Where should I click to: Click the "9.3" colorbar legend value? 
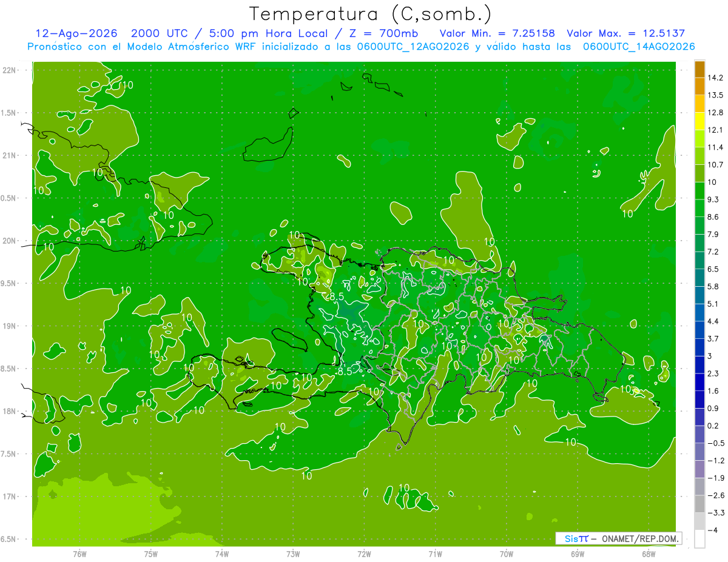pyautogui.click(x=713, y=199)
